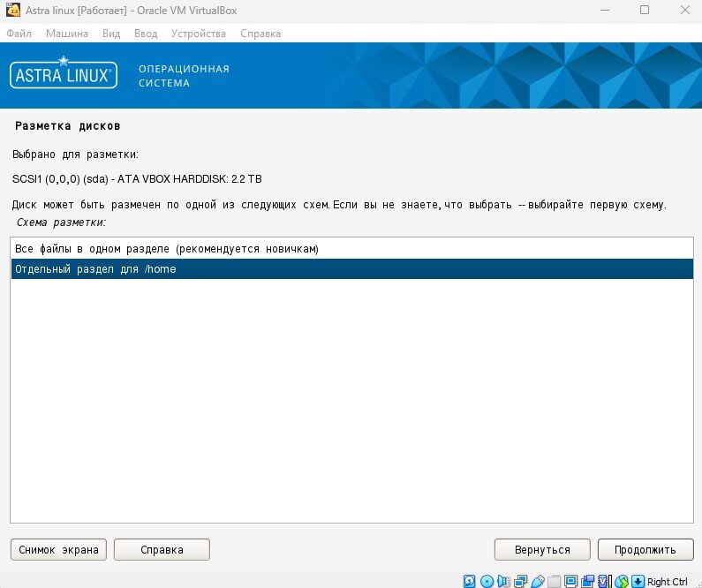Image resolution: width=702 pixels, height=588 pixels.
Task: Click the SCSI1 sda disk description text
Action: tap(137, 179)
